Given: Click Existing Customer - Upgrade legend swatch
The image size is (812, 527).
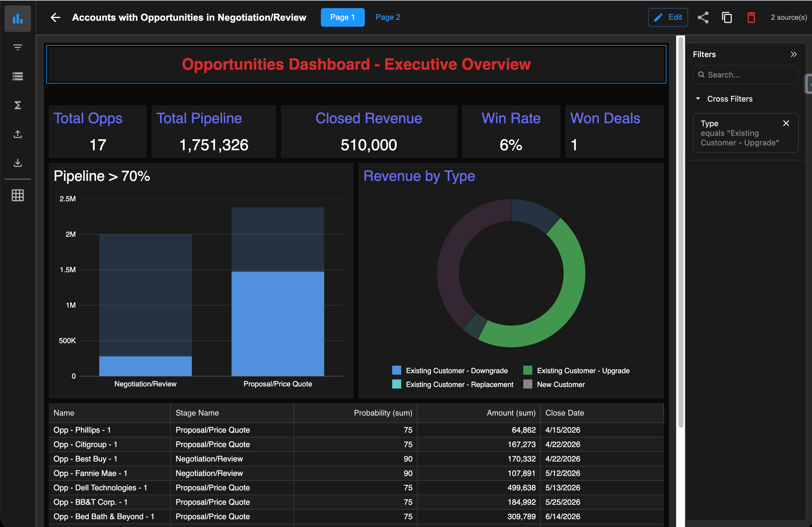Looking at the screenshot, I should click(x=527, y=370).
